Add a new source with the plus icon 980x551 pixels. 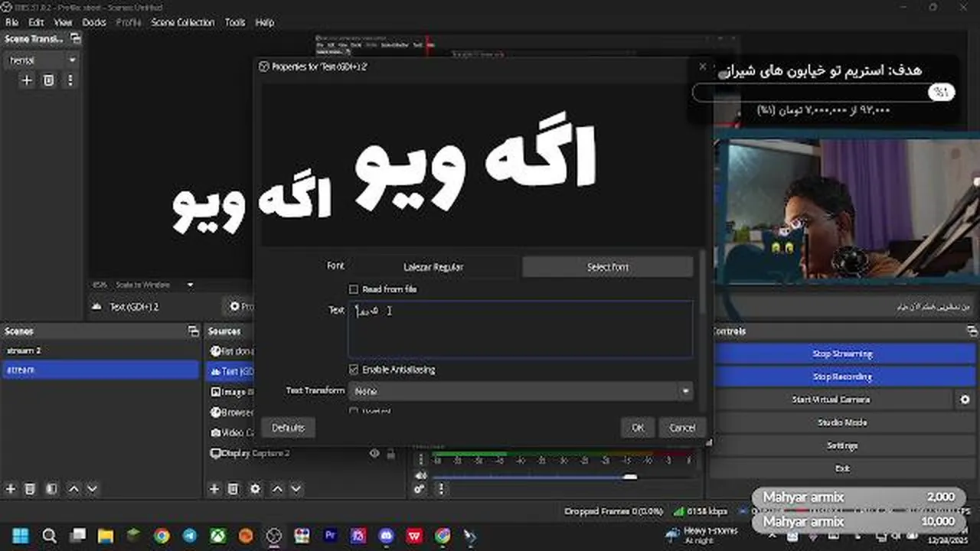coord(214,488)
